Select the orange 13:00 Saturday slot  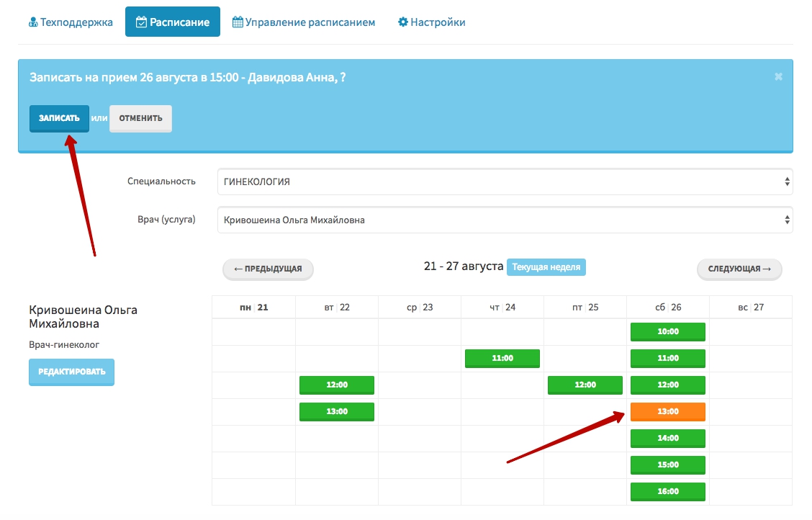pyautogui.click(x=667, y=411)
